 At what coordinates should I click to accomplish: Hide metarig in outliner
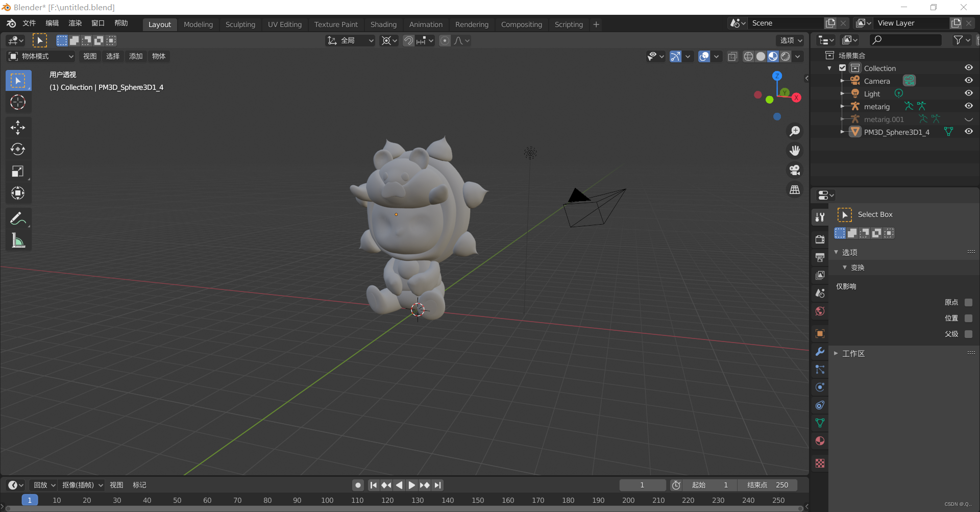coord(968,106)
